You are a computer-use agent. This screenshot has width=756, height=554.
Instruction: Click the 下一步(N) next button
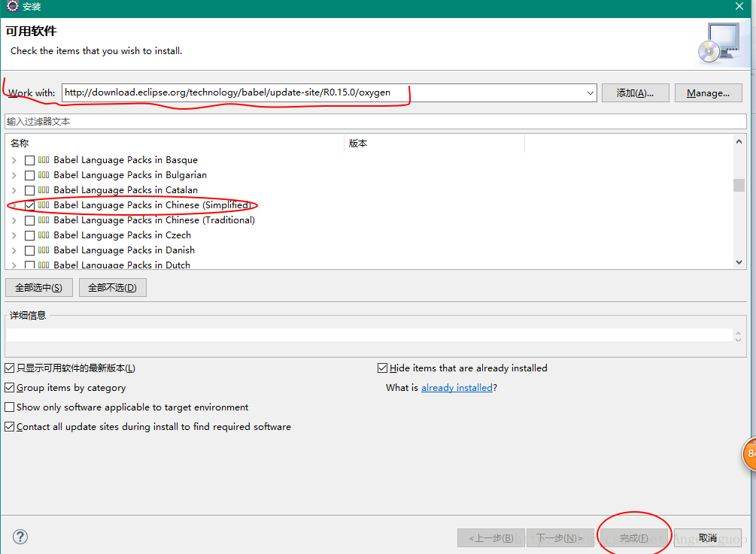pyautogui.click(x=560, y=537)
